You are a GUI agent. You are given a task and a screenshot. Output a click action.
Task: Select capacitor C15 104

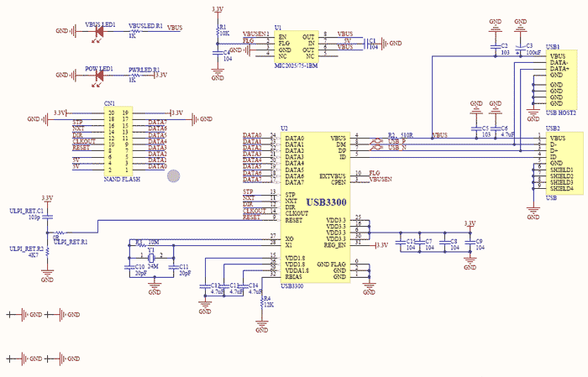[x=401, y=242]
